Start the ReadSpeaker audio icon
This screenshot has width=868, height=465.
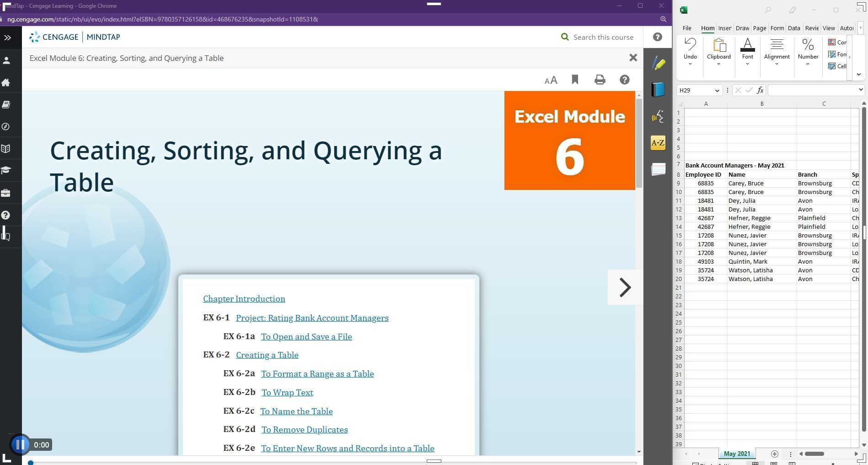[658, 117]
